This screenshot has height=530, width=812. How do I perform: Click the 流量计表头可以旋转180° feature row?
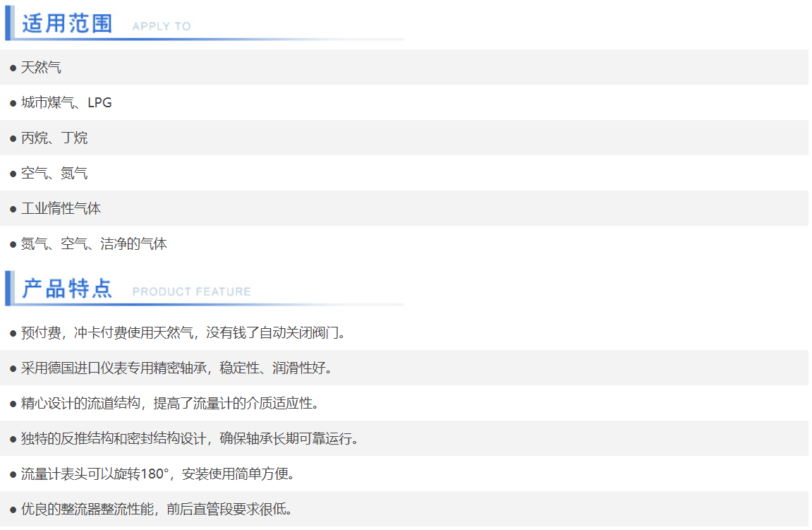tap(157, 474)
